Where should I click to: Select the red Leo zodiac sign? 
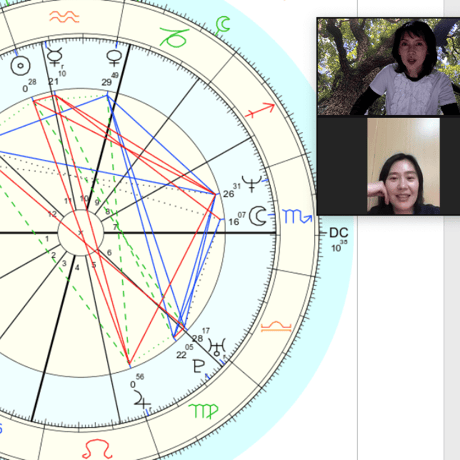click(97, 449)
